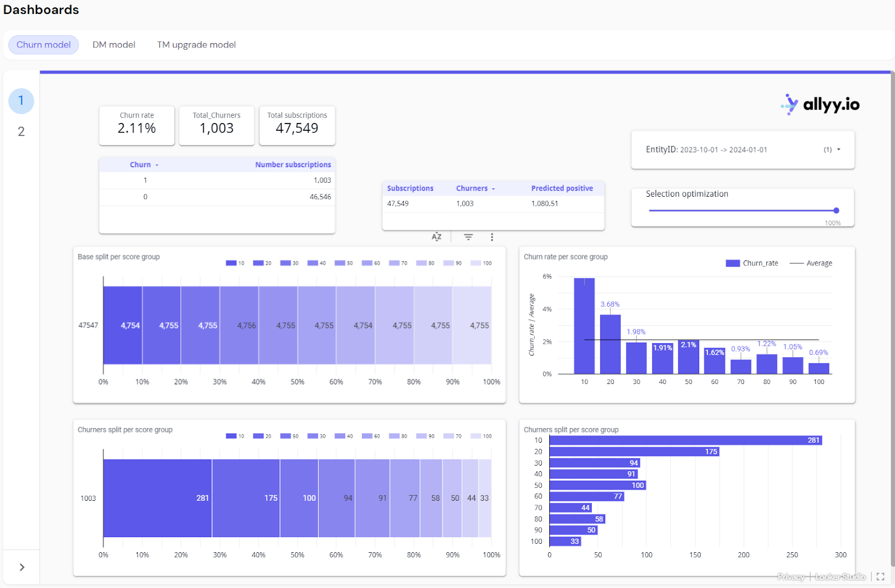This screenshot has height=588, width=895.
Task: Toggle the 10 legend in Base split chart
Action: (x=235, y=263)
